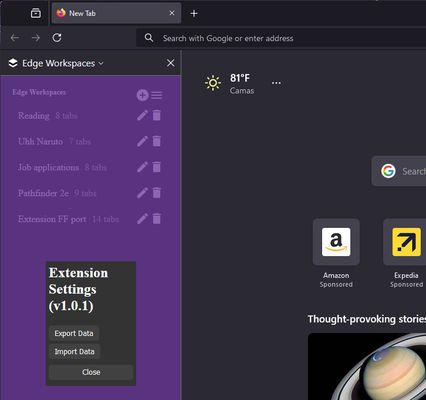Go back with the back arrow
The image size is (426, 400).
15,38
